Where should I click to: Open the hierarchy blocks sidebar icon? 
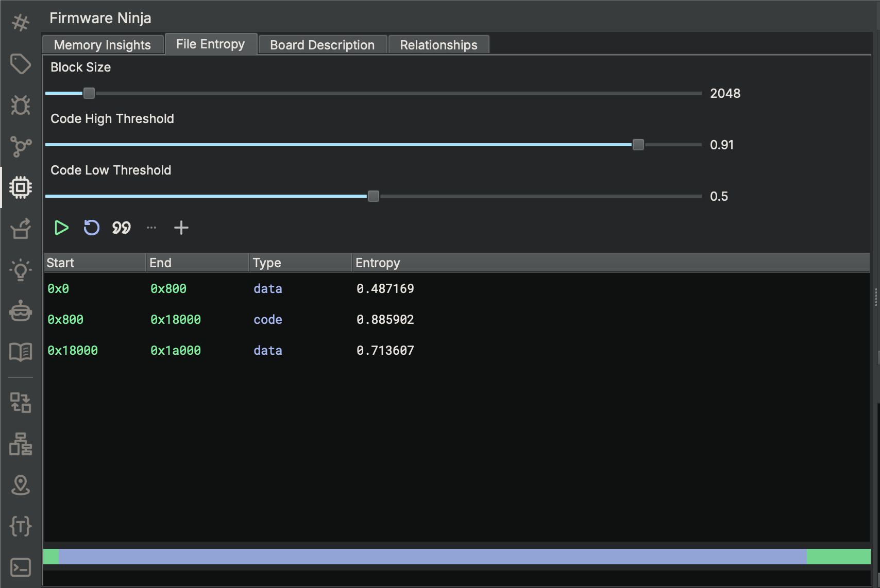tap(21, 444)
